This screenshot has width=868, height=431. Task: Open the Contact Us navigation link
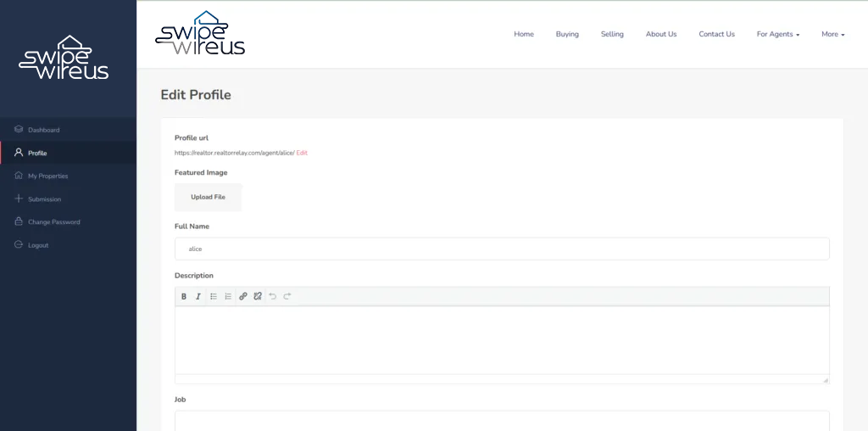click(x=716, y=34)
